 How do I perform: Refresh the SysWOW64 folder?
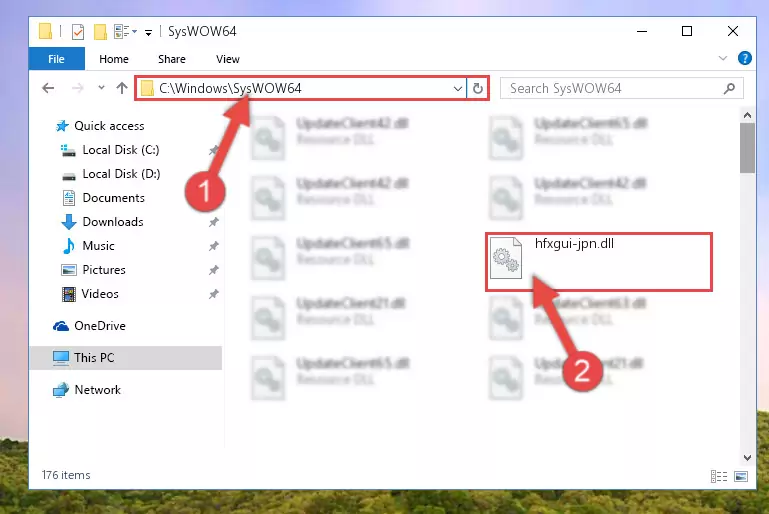478,89
